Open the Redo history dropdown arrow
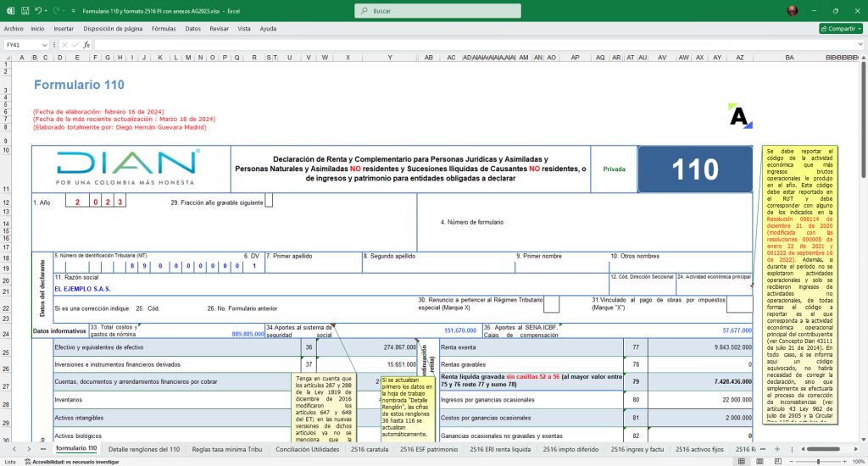 tap(64, 10)
